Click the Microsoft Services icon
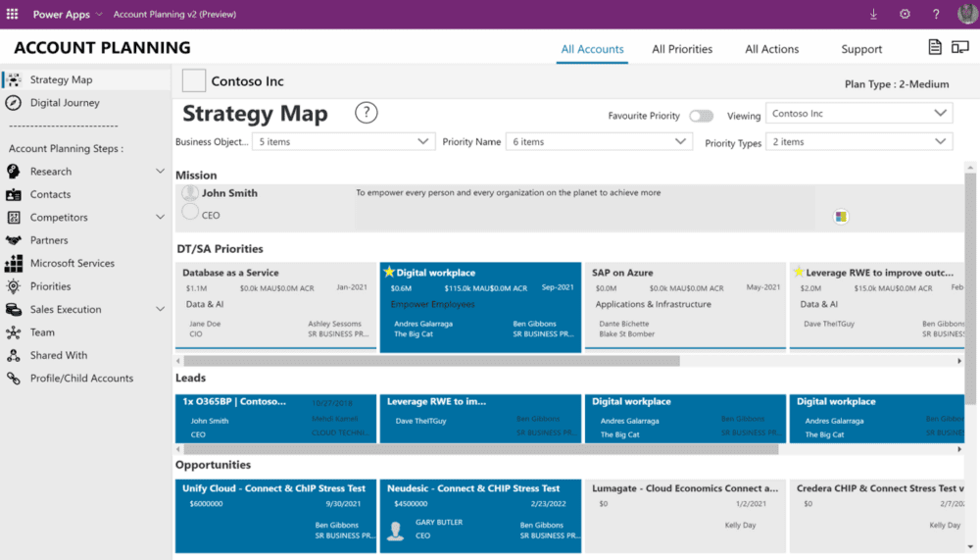 [13, 264]
